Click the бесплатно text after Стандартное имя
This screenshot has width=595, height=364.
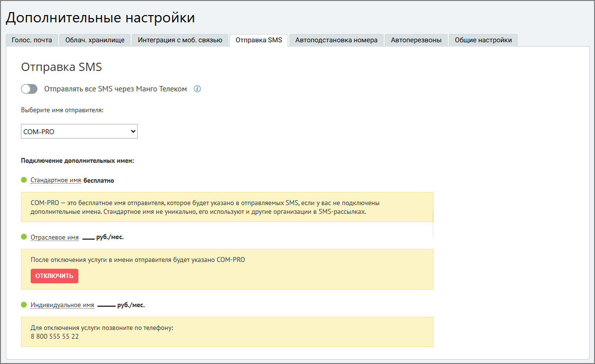point(99,180)
